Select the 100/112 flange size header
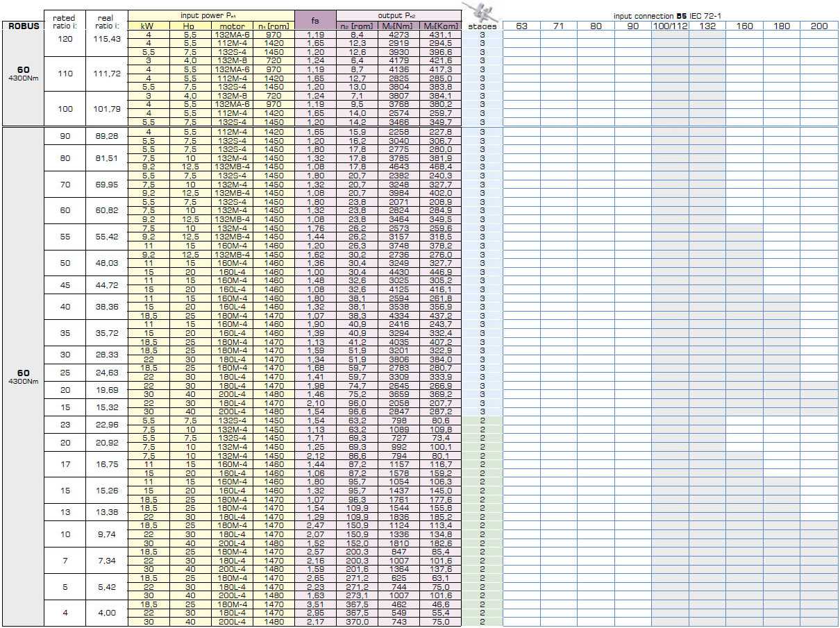Screen dimensions: 840x628 [670, 26]
